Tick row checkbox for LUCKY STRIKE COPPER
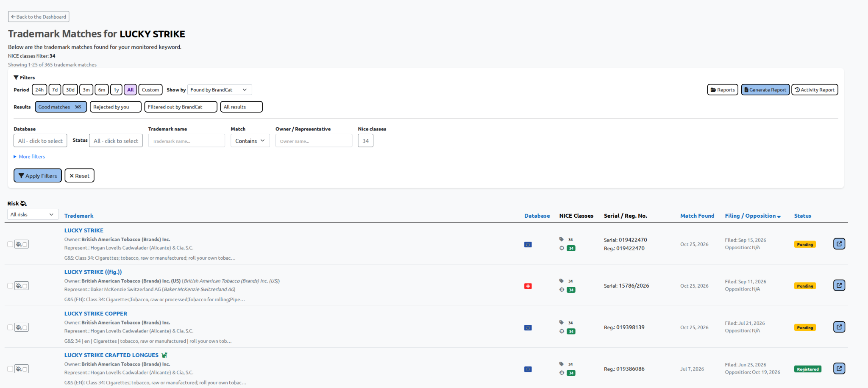This screenshot has height=388, width=868. coord(10,327)
